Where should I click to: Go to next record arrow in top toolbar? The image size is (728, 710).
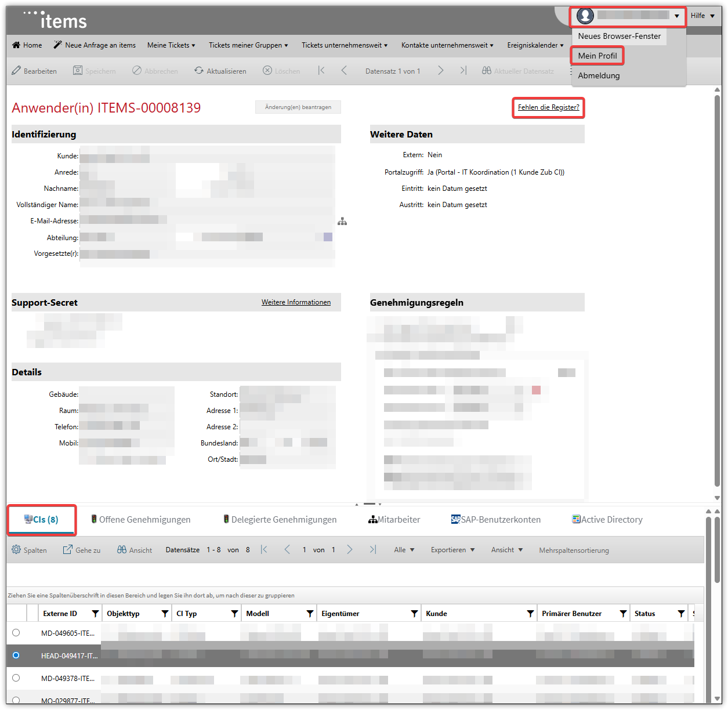click(441, 71)
